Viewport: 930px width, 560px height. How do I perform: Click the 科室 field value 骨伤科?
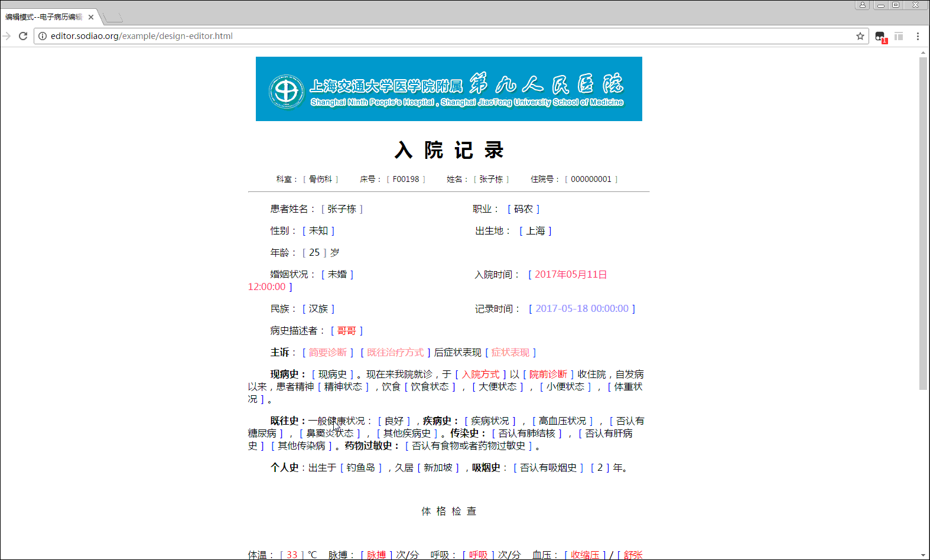pyautogui.click(x=321, y=179)
